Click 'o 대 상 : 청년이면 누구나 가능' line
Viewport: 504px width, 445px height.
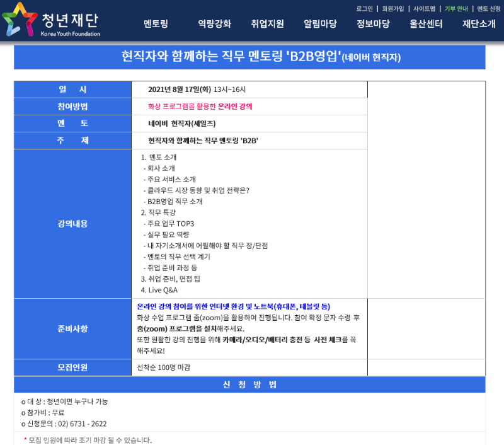(x=65, y=402)
